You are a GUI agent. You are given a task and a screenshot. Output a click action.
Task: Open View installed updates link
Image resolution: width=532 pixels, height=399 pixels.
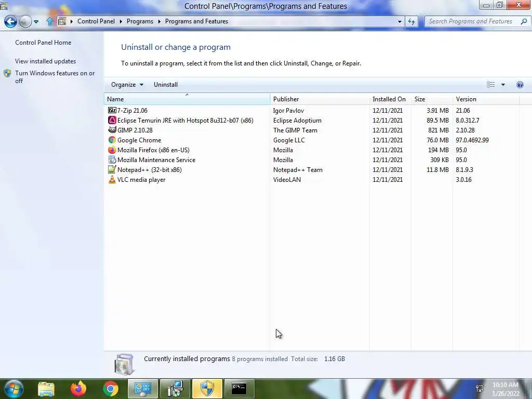click(46, 61)
